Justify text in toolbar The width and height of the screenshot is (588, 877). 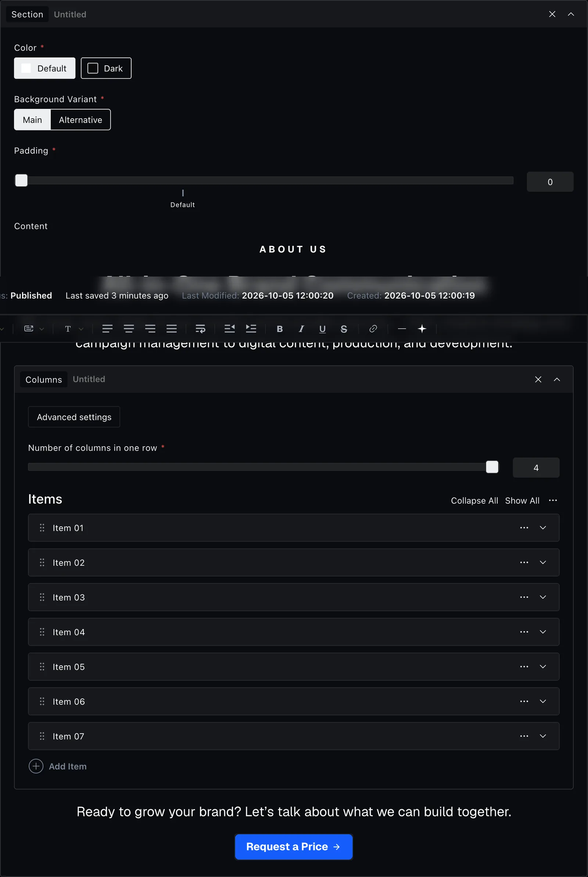pos(171,329)
